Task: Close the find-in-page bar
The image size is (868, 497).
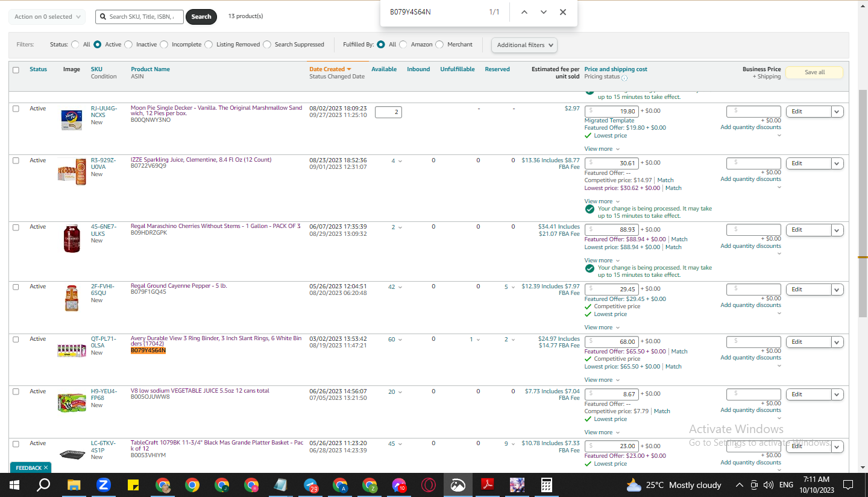Action: pos(563,12)
